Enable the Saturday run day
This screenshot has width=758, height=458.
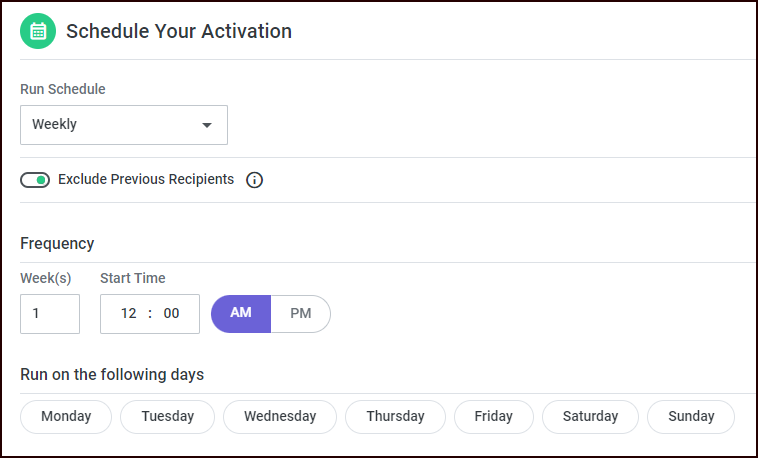pos(590,416)
